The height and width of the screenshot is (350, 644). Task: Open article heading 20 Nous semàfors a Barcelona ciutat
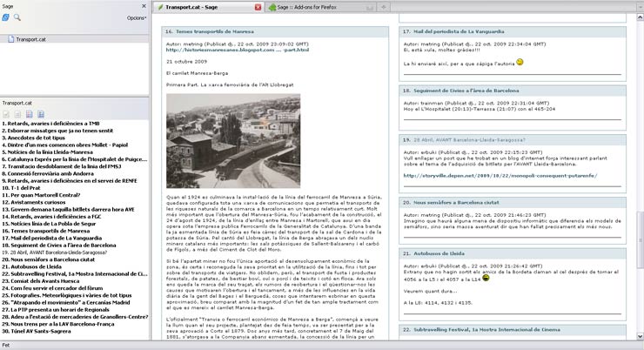[x=456, y=203]
